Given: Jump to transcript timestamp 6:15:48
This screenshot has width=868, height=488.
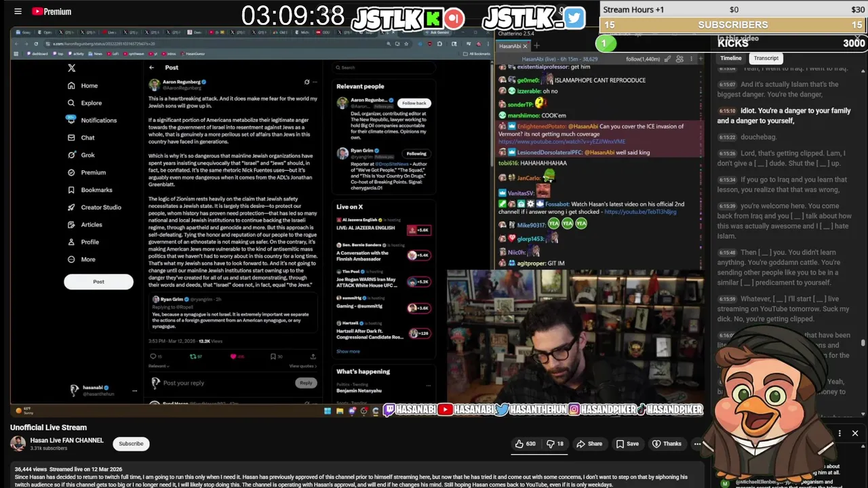Looking at the screenshot, I should 727,253.
